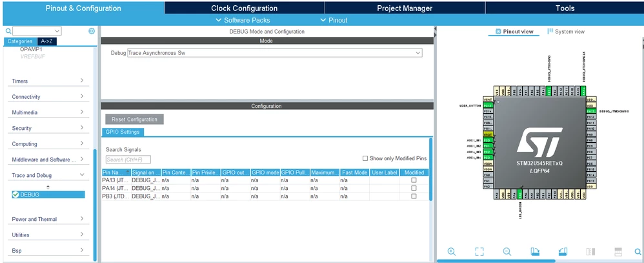This screenshot has width=644, height=263.
Task: Expand the Security category
Action: click(x=48, y=128)
